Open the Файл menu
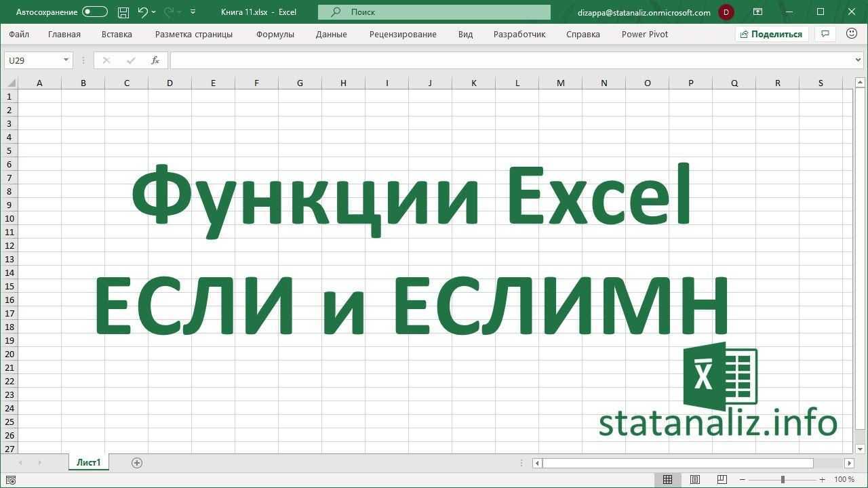 (19, 34)
